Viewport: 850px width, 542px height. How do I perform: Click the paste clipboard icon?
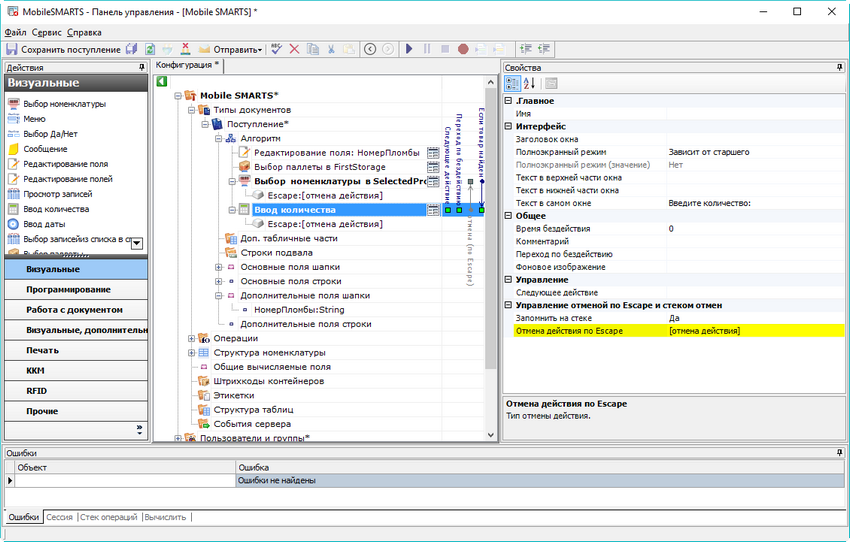click(349, 49)
